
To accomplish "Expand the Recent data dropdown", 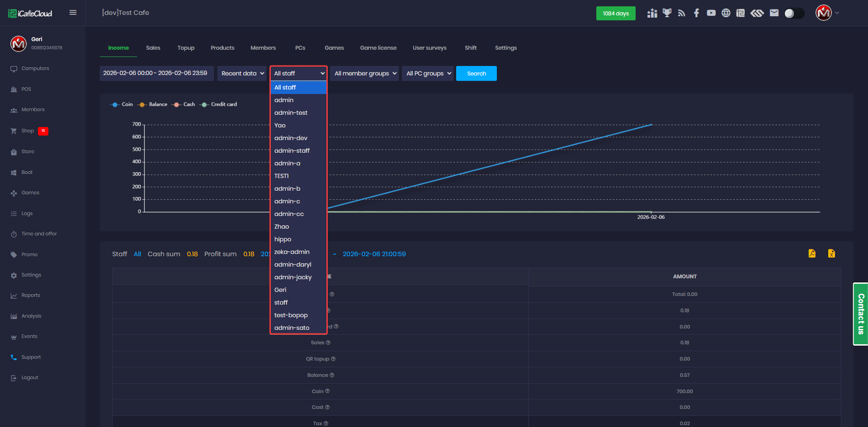I will tap(242, 74).
